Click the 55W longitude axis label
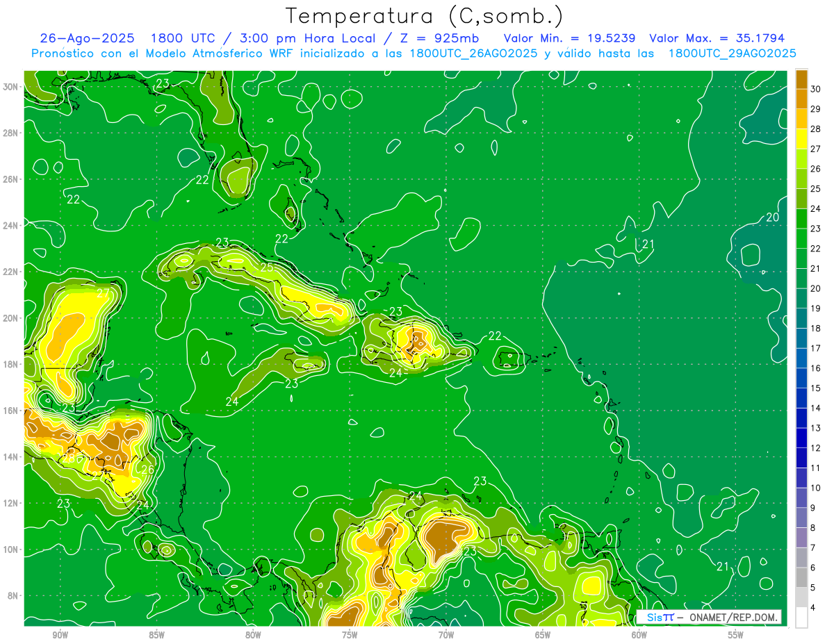This screenshot has width=834, height=644. [x=736, y=635]
